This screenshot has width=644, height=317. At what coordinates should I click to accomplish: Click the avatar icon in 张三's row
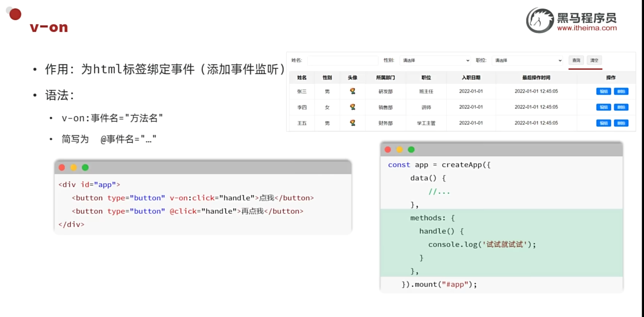click(x=352, y=91)
